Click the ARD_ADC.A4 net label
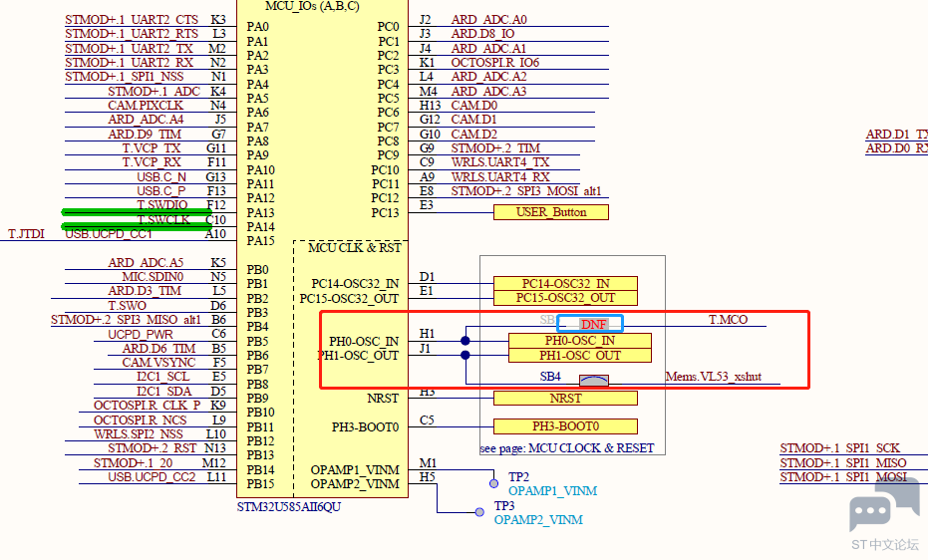The width and height of the screenshot is (928, 560). pyautogui.click(x=146, y=120)
